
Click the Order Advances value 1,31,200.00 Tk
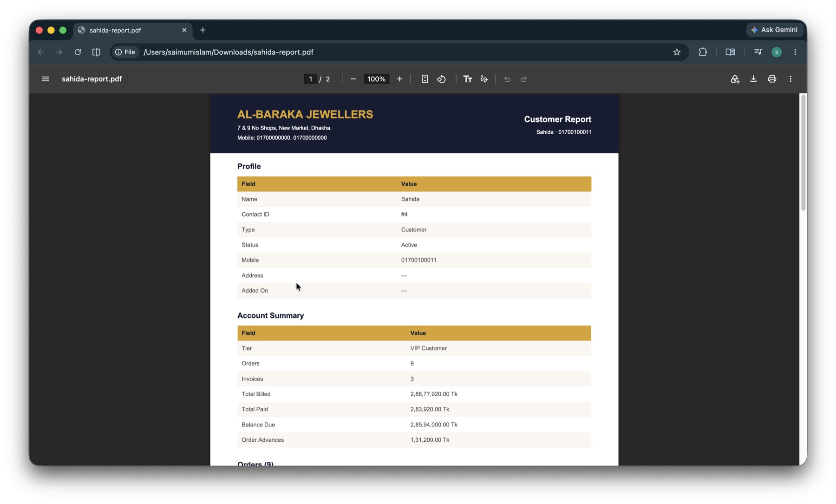430,440
